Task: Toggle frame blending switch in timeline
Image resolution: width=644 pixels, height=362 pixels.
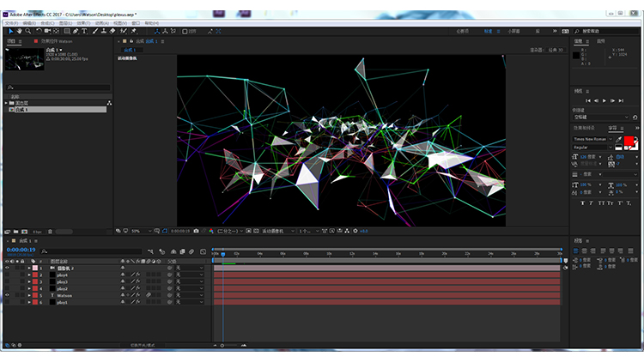Action: (182, 251)
